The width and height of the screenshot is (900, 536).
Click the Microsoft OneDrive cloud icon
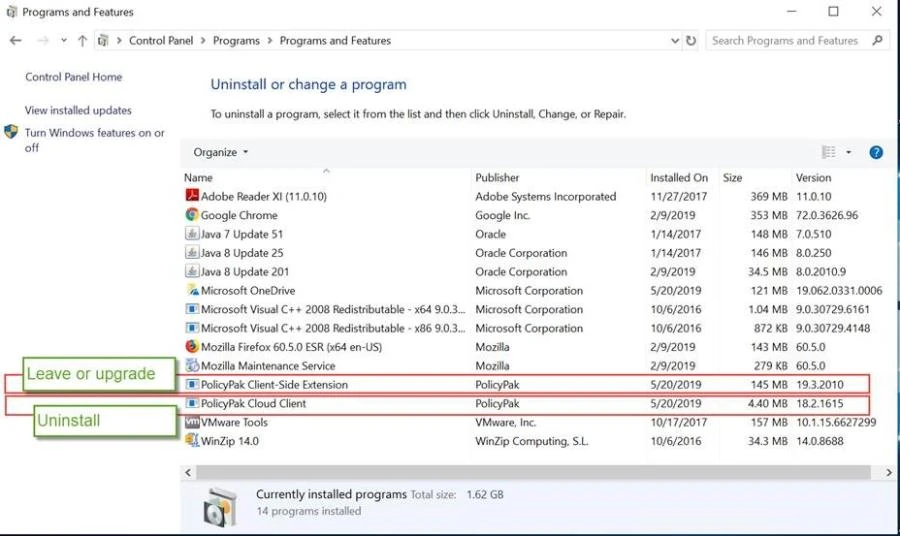(x=192, y=291)
